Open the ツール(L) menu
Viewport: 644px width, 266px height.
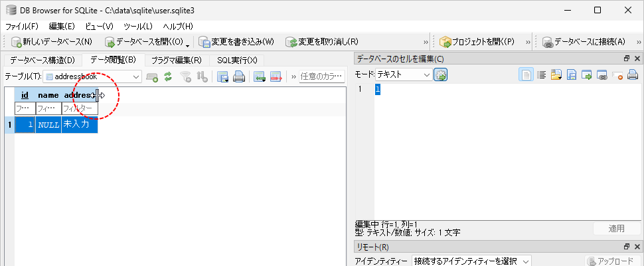(138, 27)
